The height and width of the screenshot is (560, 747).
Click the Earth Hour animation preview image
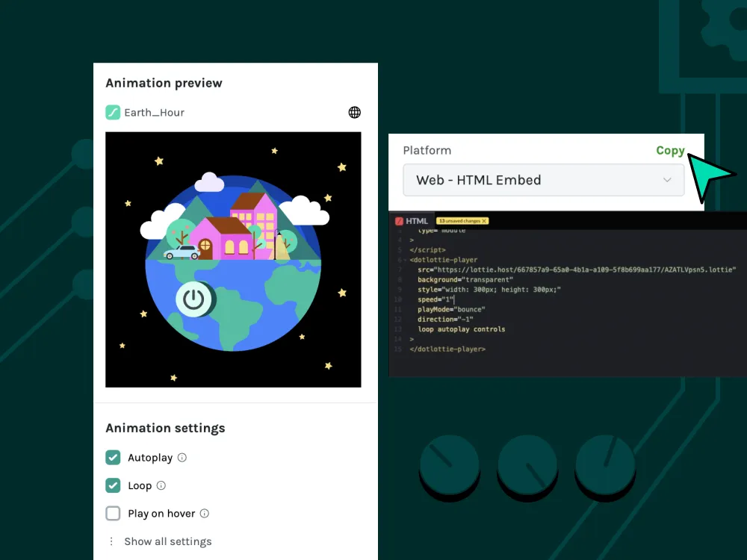tap(233, 260)
